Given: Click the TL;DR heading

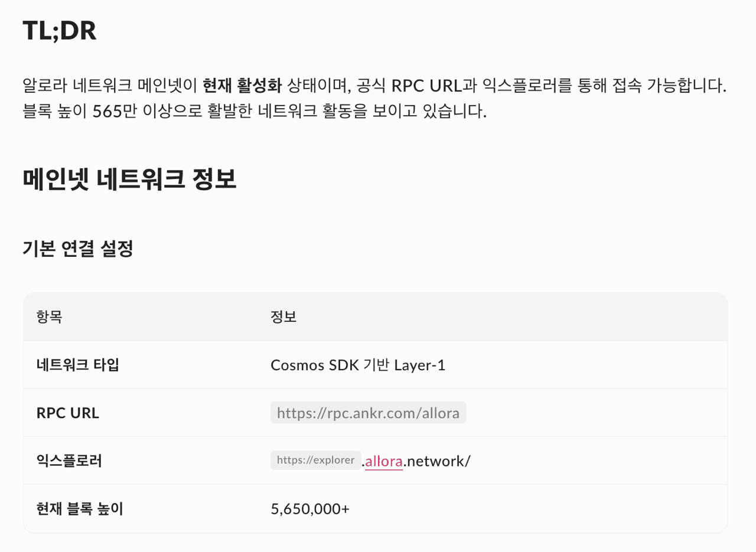Looking at the screenshot, I should [59, 30].
